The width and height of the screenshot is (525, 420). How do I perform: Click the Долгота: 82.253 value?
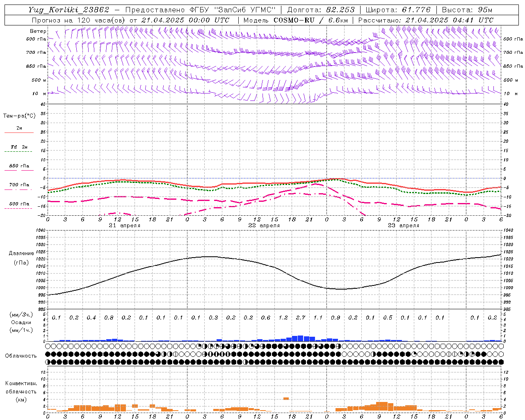[x=321, y=10]
